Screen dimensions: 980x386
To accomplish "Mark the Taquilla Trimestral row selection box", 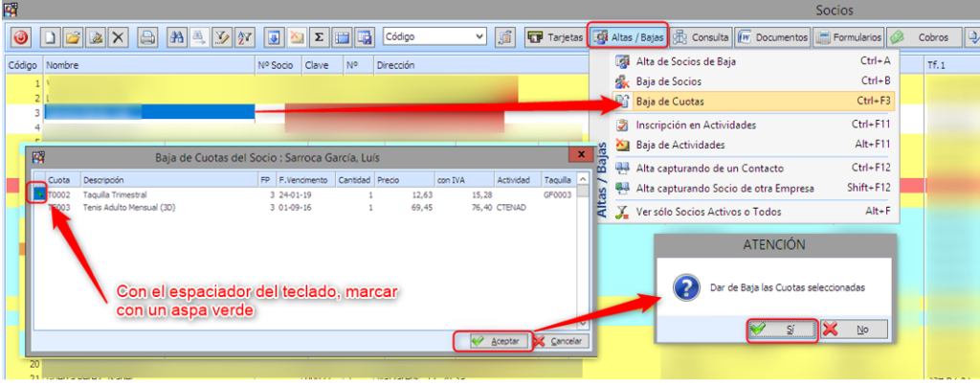I will coord(38,193).
